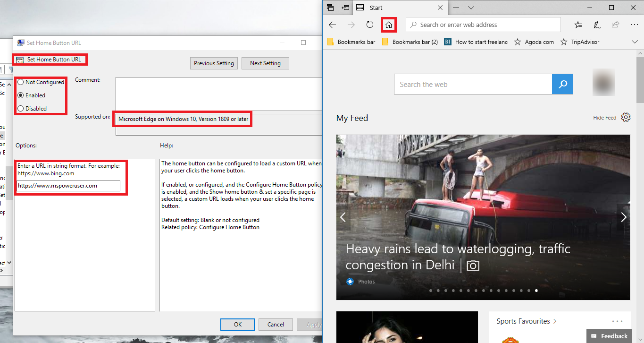Click Hide Feed link
This screenshot has height=343, width=644.
coord(605,118)
